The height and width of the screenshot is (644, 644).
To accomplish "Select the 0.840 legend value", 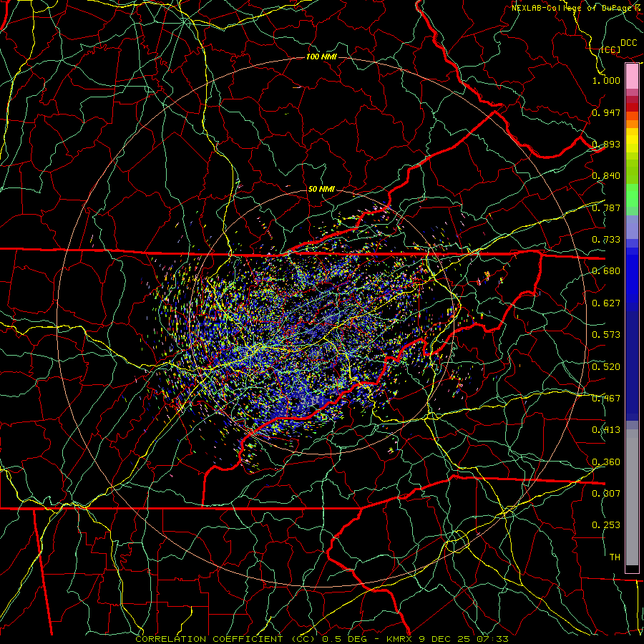I will [606, 176].
